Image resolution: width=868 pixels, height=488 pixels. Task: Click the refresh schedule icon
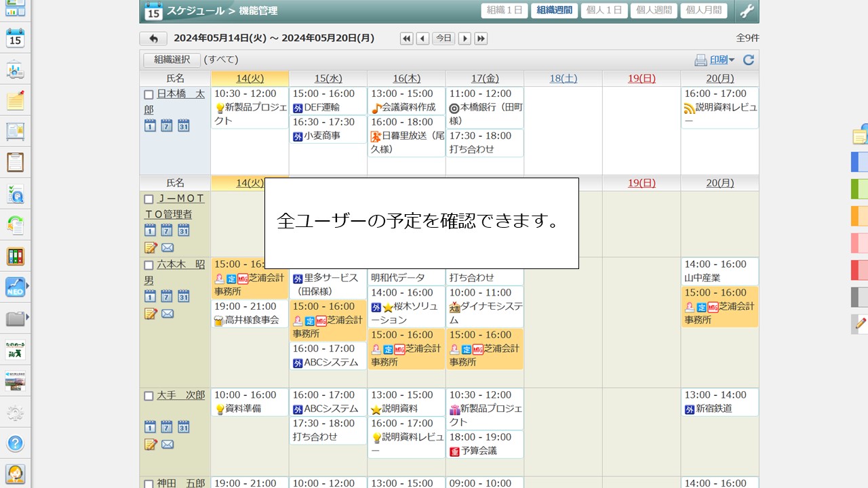coord(749,60)
